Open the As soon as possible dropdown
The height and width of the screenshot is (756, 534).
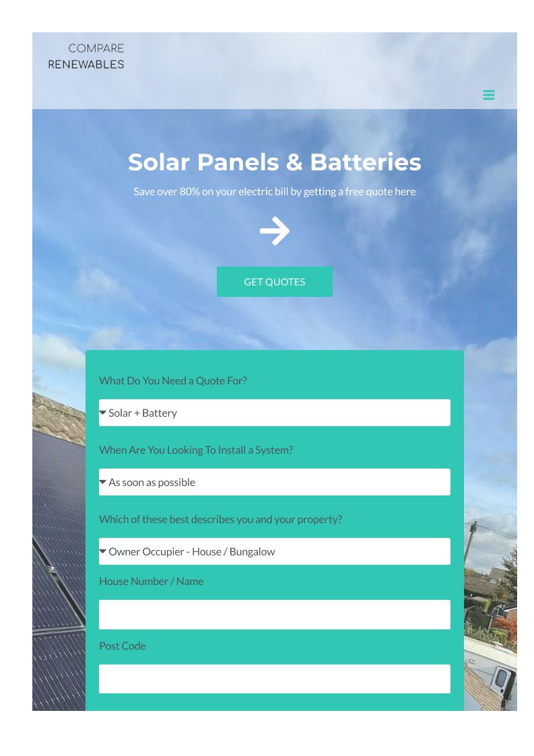pyautogui.click(x=275, y=482)
